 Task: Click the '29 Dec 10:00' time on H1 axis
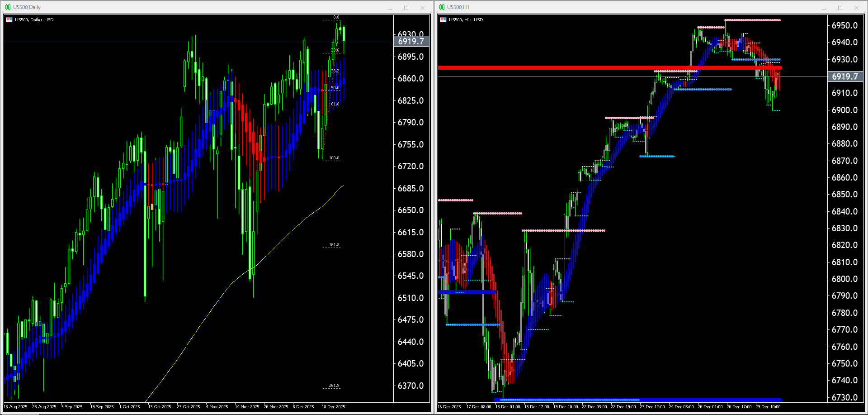[768, 407]
